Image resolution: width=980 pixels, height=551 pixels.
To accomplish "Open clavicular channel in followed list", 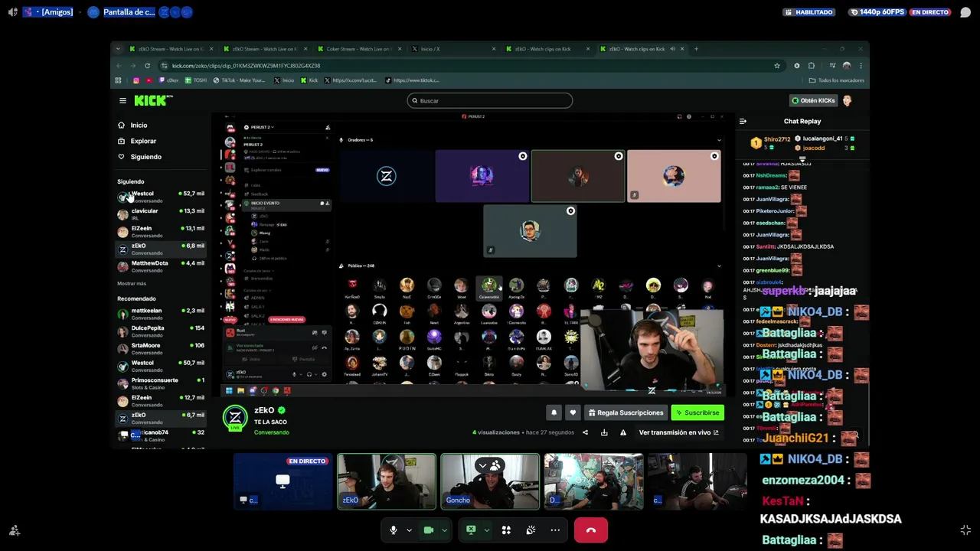I will (x=161, y=214).
